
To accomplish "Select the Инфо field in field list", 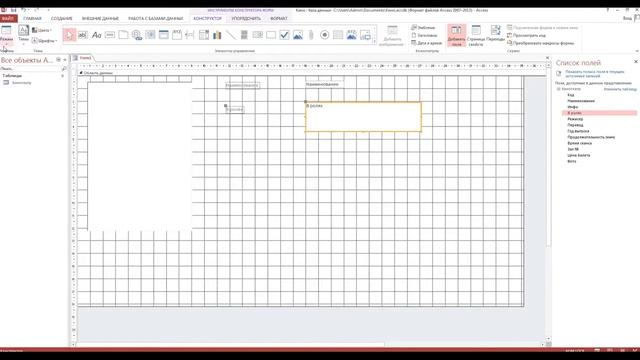I will coord(573,107).
